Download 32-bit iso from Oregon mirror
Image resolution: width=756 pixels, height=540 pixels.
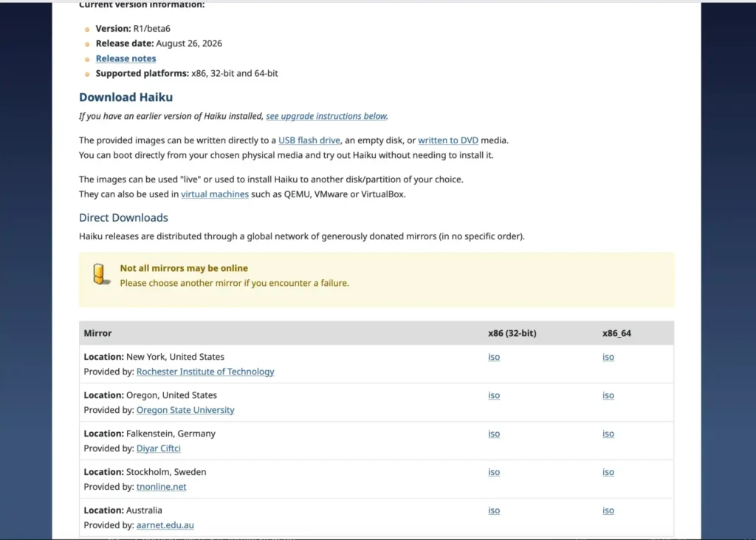[x=494, y=395]
